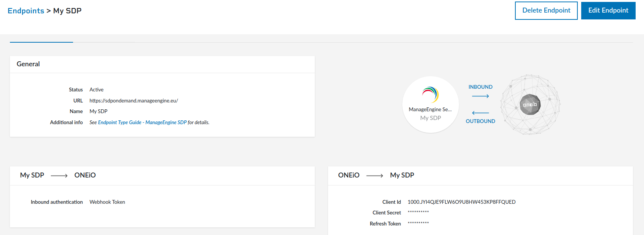Click the ManageEngine logo icon
Screen dimensions: 644x235
coord(430,94)
